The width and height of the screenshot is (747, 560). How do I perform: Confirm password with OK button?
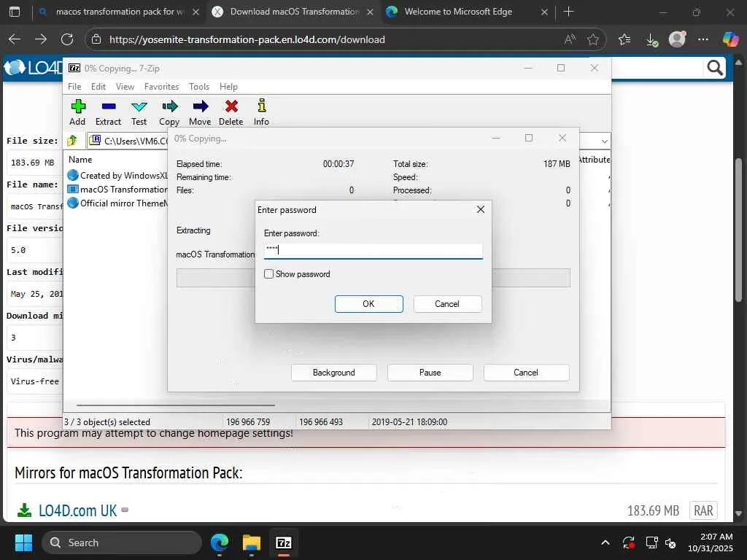click(368, 304)
